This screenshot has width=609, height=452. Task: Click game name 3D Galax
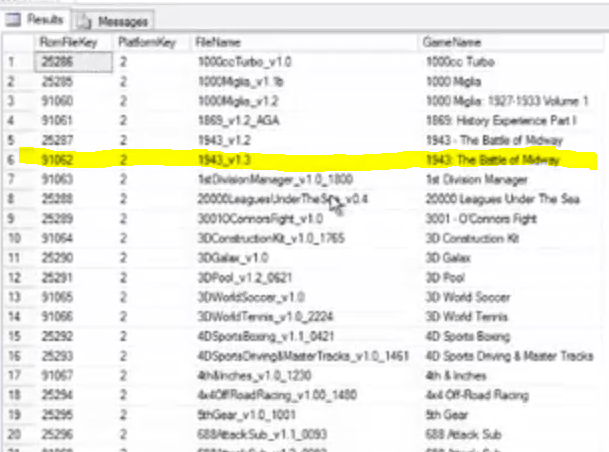[448, 258]
